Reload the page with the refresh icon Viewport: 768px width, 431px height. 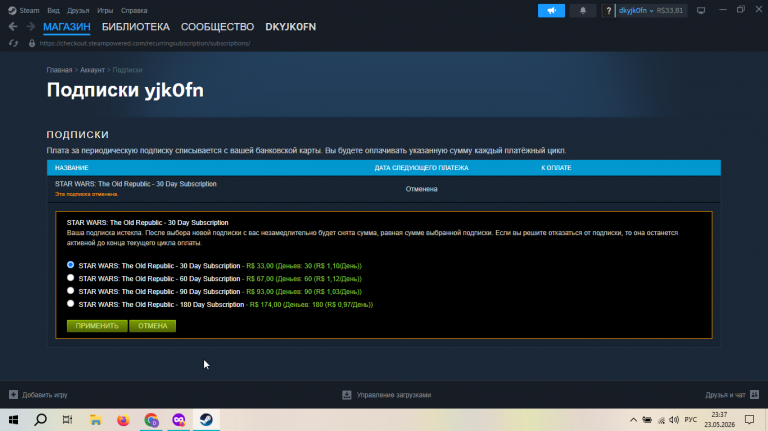click(x=13, y=43)
